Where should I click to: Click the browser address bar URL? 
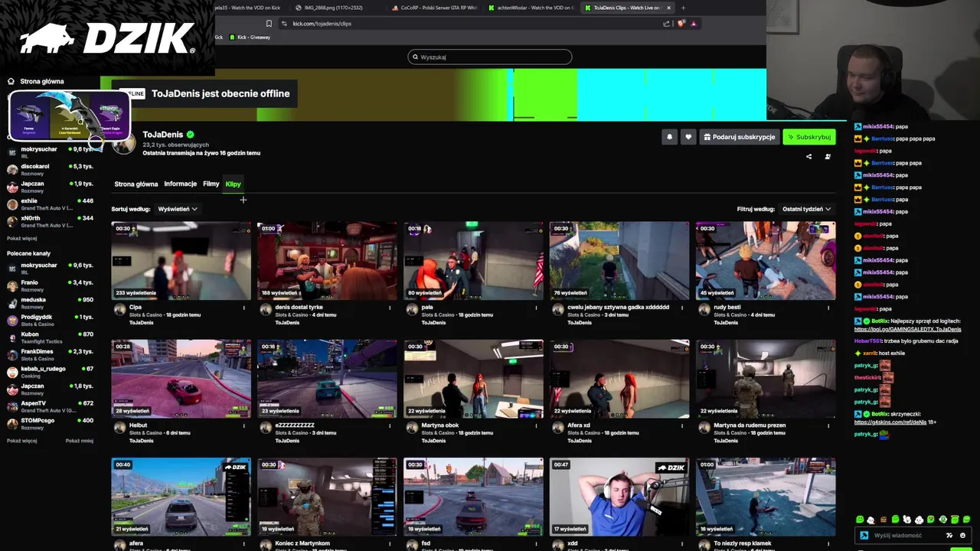pyautogui.click(x=322, y=23)
